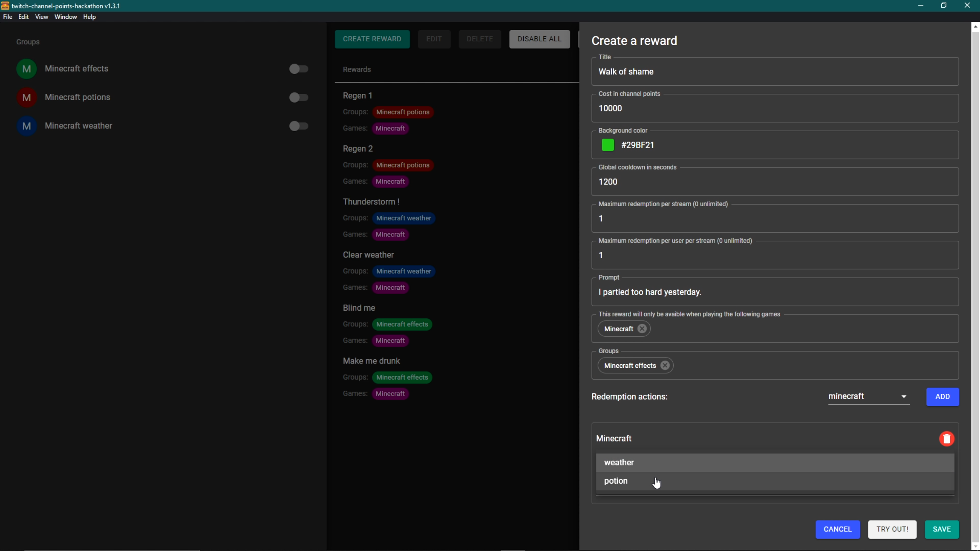Turn on the Minecraft weather group switch

pyautogui.click(x=298, y=126)
